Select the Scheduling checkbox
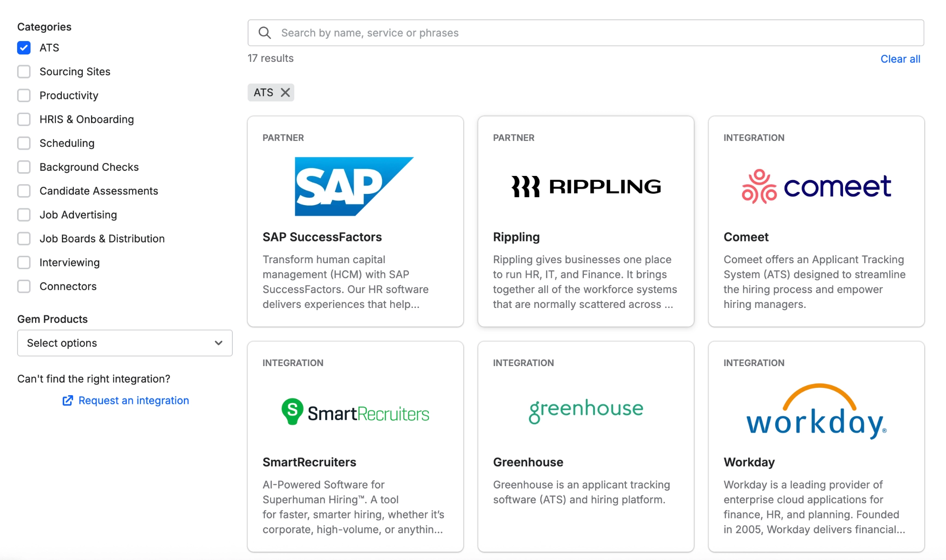The width and height of the screenshot is (946, 560). tap(24, 143)
